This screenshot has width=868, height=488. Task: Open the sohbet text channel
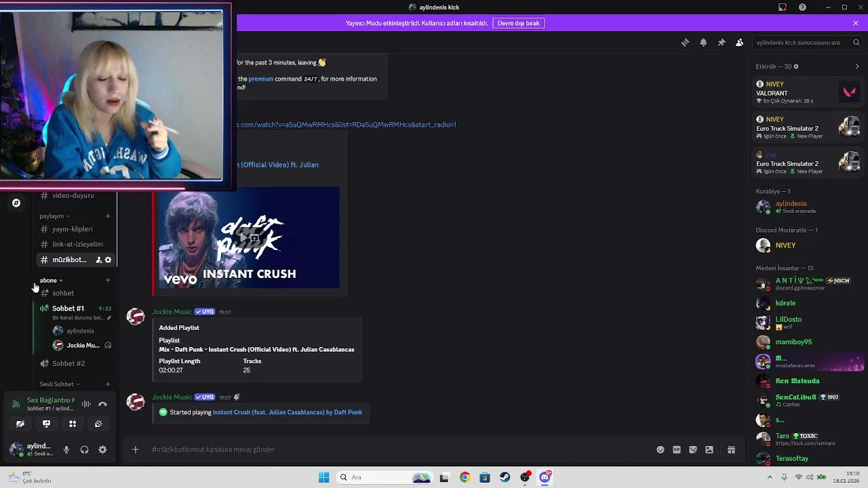(75, 293)
